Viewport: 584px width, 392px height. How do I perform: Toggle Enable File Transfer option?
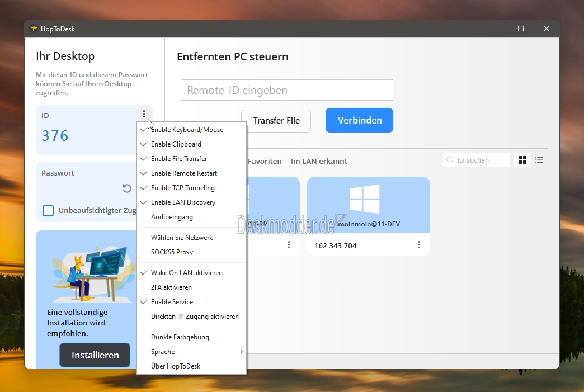tap(192, 159)
